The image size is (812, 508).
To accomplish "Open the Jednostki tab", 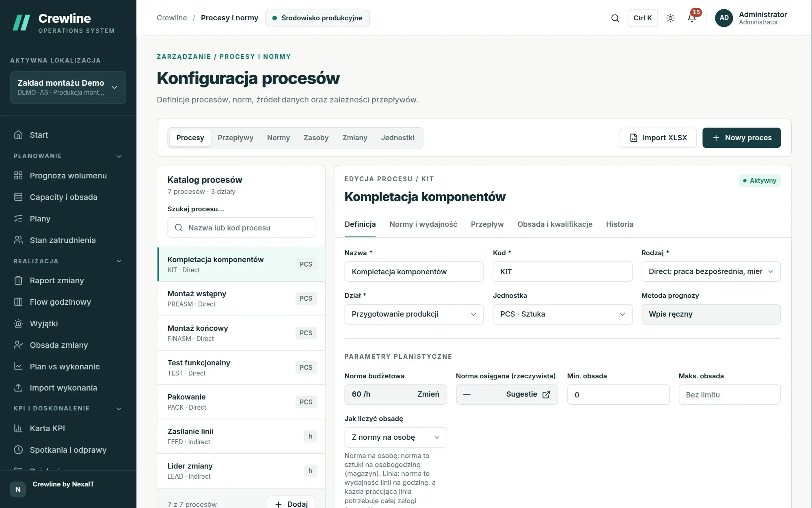I will 397,138.
